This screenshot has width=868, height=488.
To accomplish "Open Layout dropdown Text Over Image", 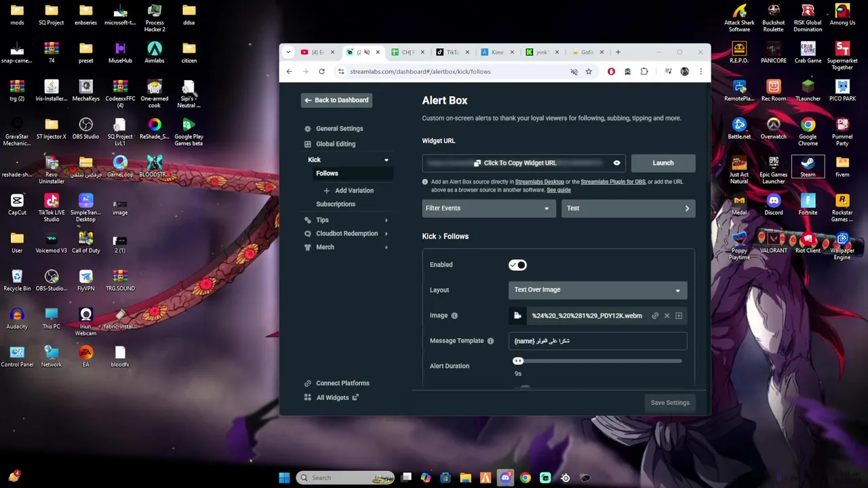I will [597, 290].
